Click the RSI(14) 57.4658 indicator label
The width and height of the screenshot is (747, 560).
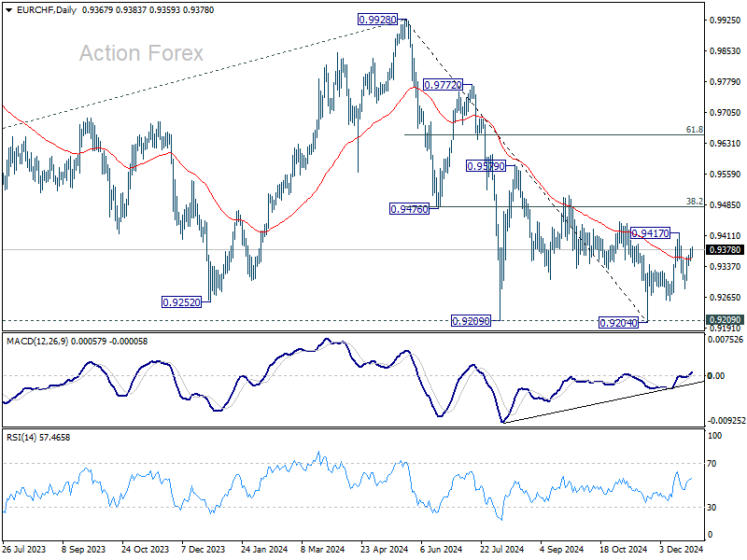pyautogui.click(x=38, y=438)
